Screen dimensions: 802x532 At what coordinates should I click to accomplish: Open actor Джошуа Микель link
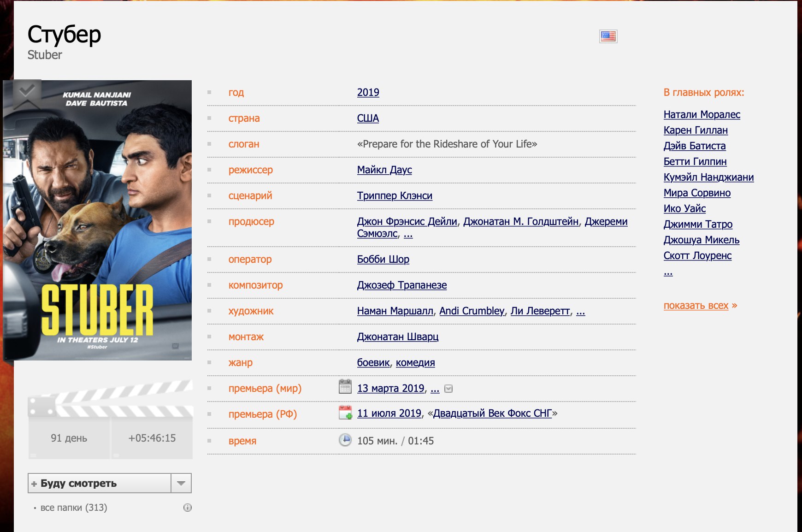[x=702, y=240]
